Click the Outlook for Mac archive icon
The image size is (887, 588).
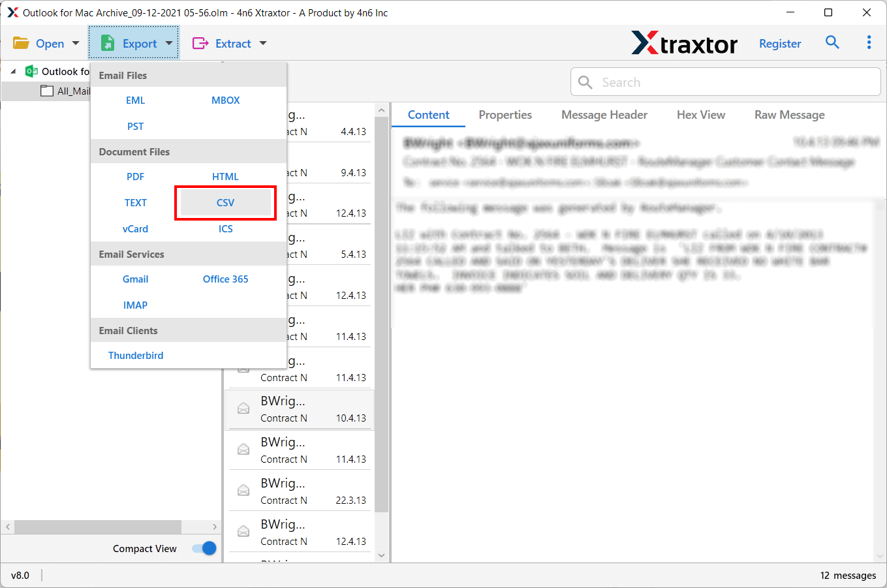pos(31,71)
